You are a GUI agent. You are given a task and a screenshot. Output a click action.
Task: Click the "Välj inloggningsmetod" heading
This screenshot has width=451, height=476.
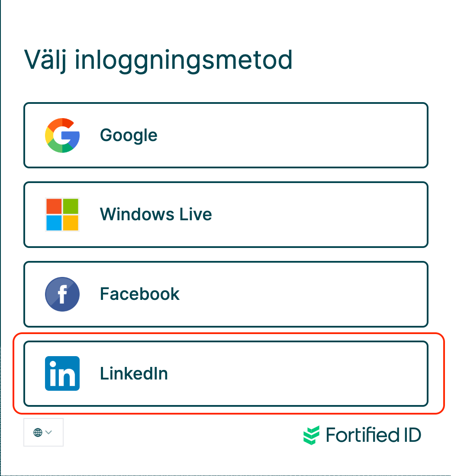(x=158, y=60)
